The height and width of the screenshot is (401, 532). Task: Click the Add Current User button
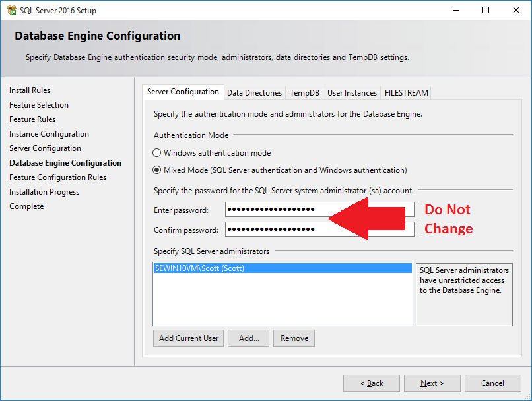(x=188, y=338)
